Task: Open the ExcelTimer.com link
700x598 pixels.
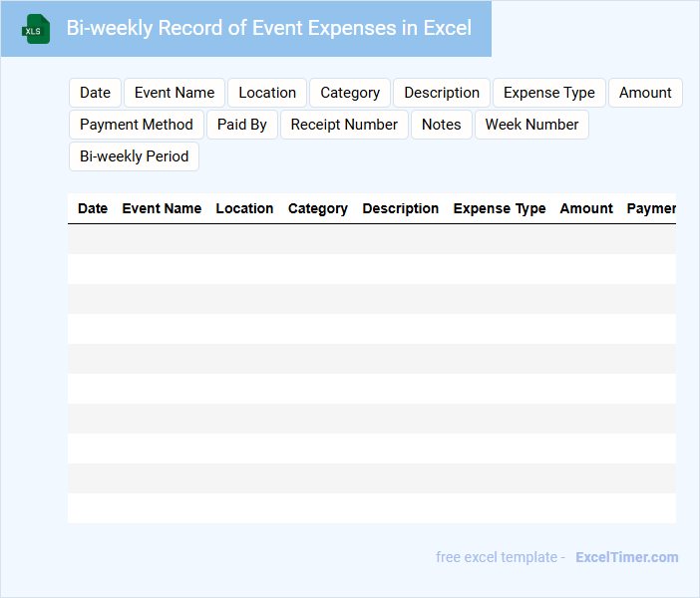Action: pyautogui.click(x=626, y=557)
